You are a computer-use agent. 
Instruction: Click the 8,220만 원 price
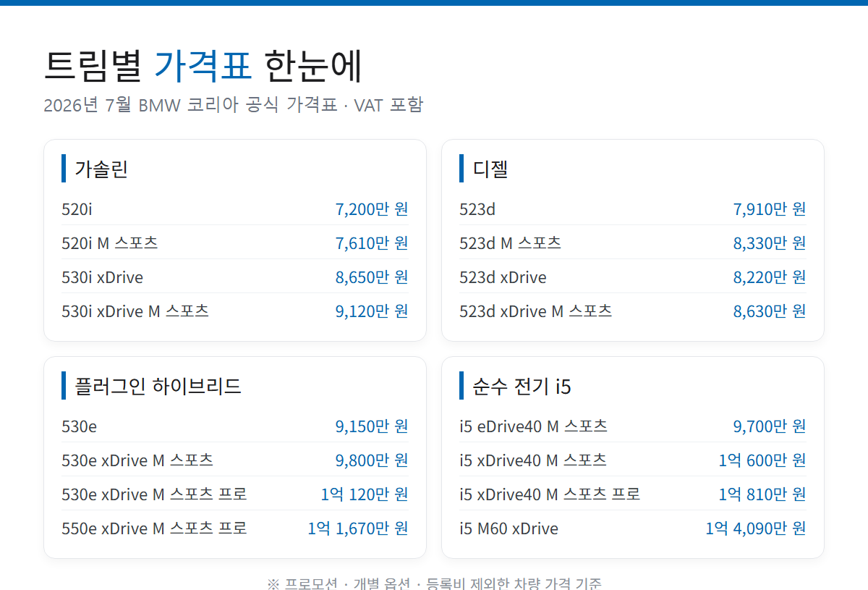(770, 277)
